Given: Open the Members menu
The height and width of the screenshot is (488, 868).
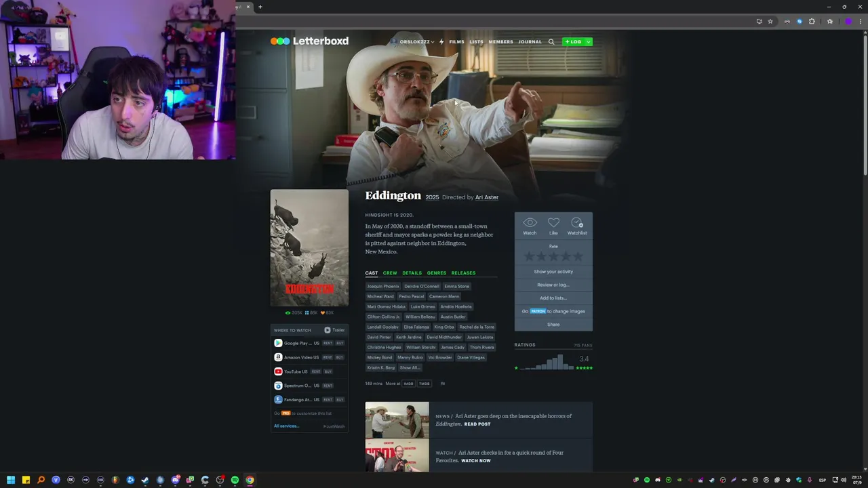Looking at the screenshot, I should coord(501,42).
